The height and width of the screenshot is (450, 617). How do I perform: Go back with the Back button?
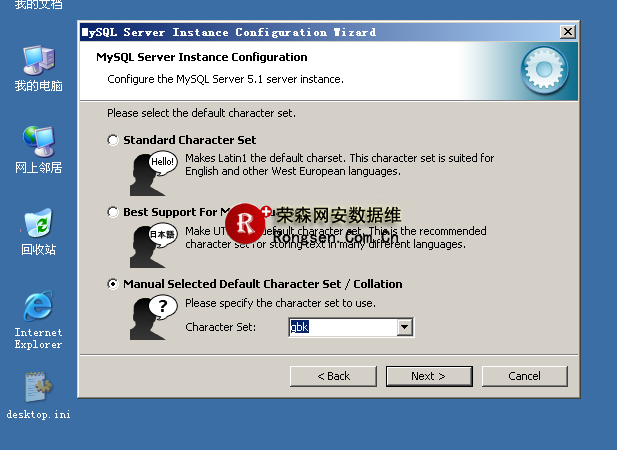(333, 376)
